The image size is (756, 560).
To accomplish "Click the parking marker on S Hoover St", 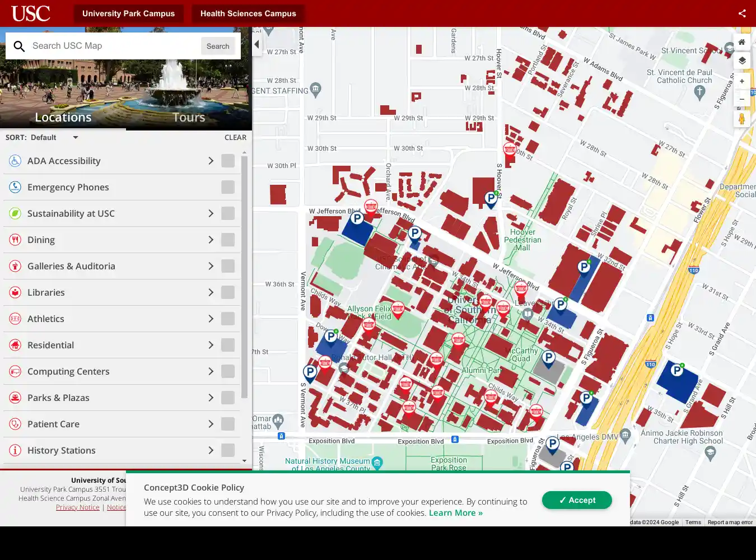I will tap(491, 199).
